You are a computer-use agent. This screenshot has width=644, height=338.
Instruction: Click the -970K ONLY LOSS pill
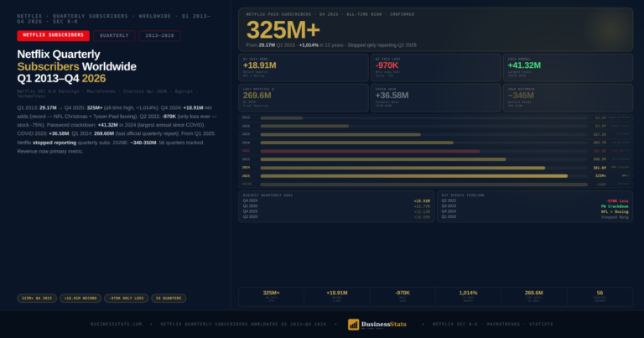126,299
